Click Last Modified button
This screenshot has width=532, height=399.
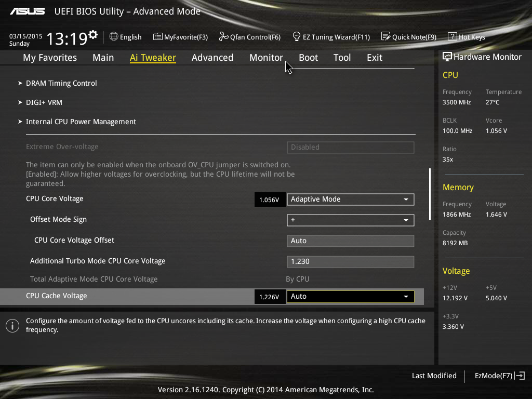point(434,376)
